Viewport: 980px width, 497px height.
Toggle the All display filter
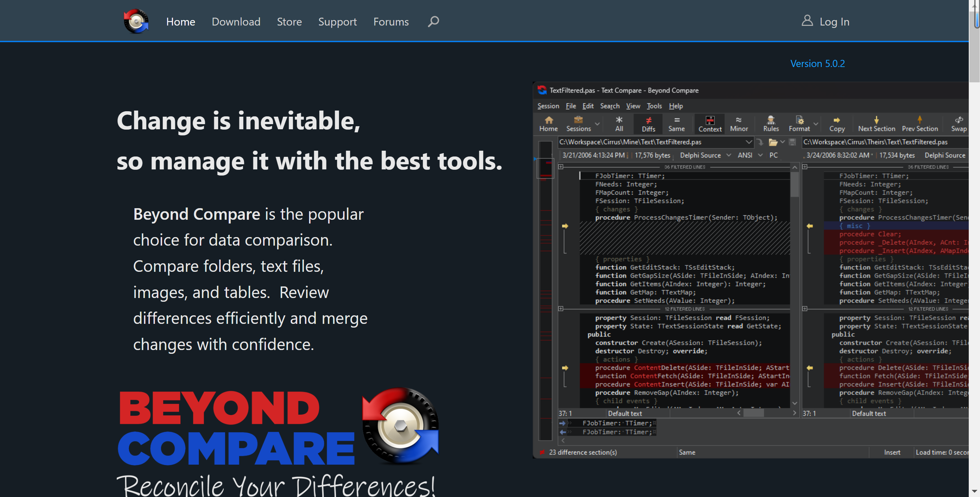[619, 124]
